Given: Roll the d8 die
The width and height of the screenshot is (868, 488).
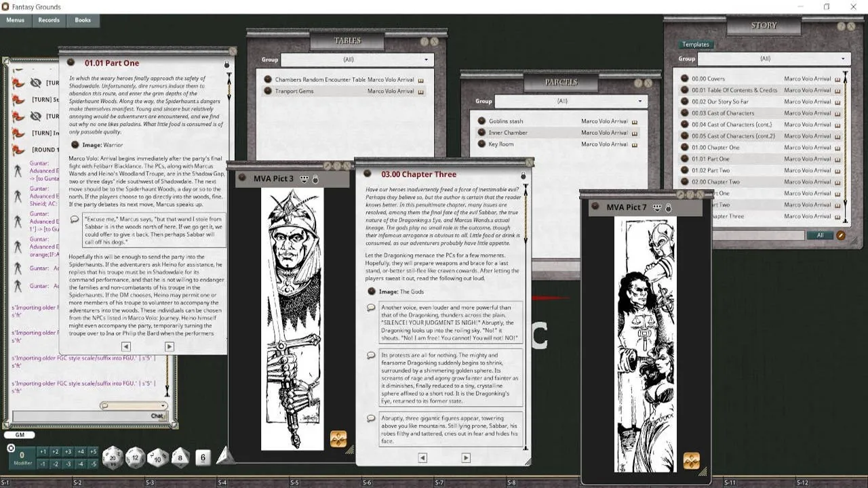Looking at the screenshot, I should [180, 457].
